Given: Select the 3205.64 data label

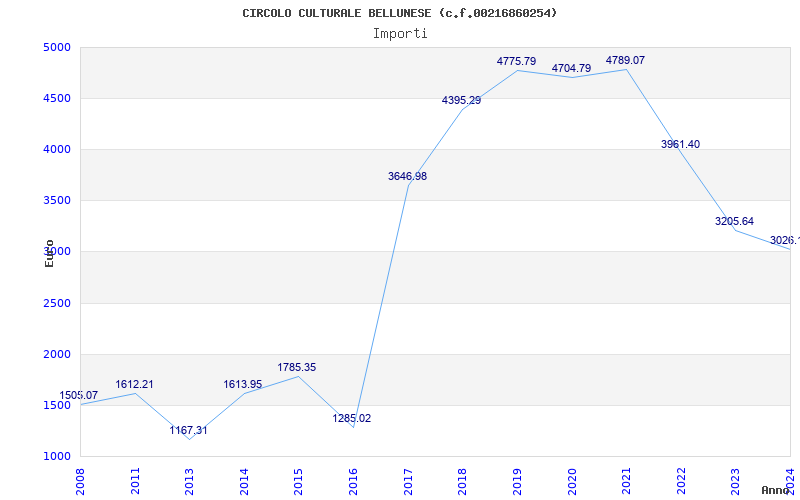Looking at the screenshot, I should [x=734, y=221].
